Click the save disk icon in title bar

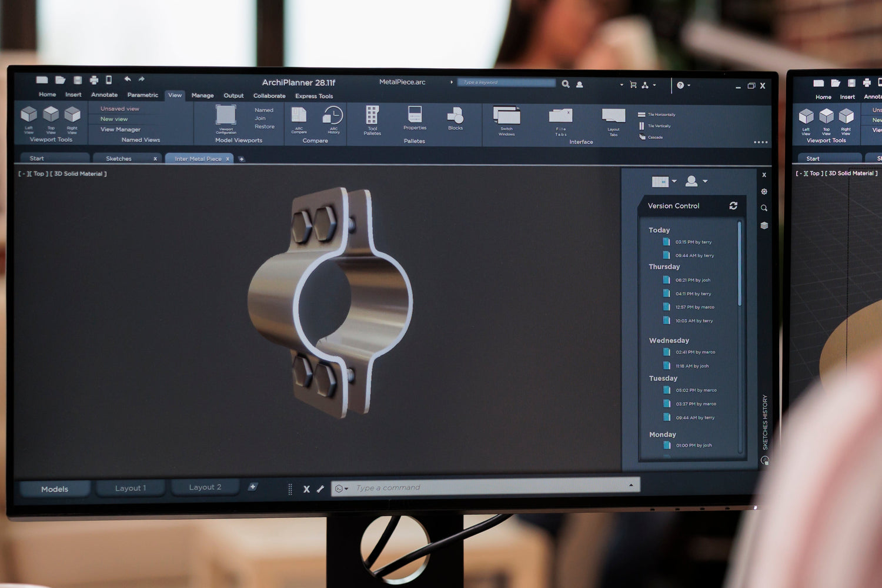point(78,79)
